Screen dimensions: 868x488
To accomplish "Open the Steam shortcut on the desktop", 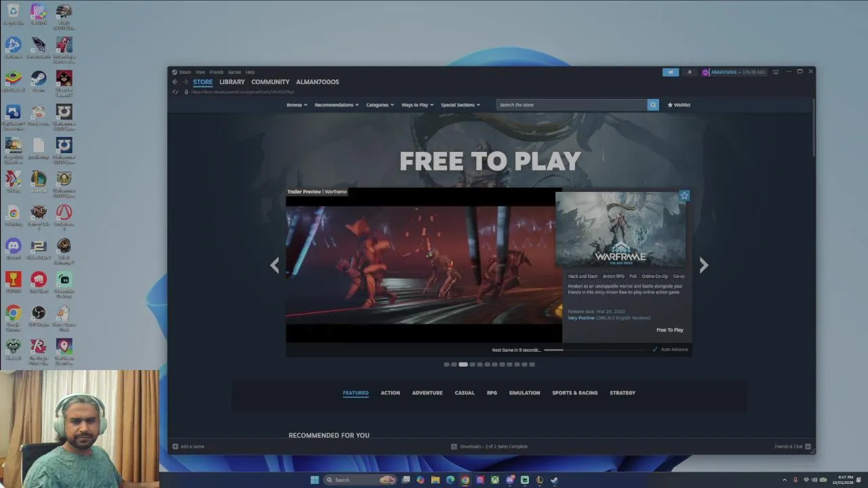I will [x=39, y=81].
